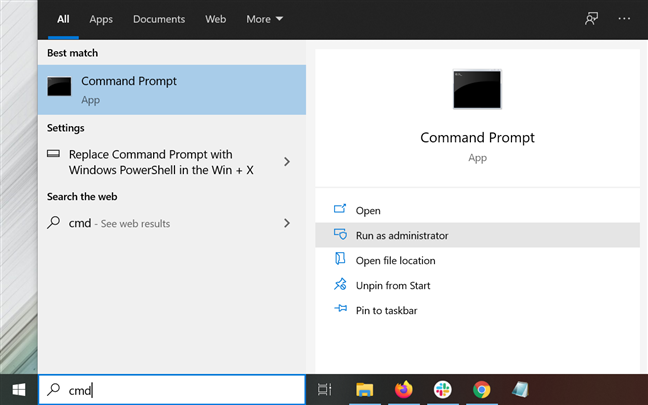
Task: Select the Web search tab
Action: (x=215, y=19)
